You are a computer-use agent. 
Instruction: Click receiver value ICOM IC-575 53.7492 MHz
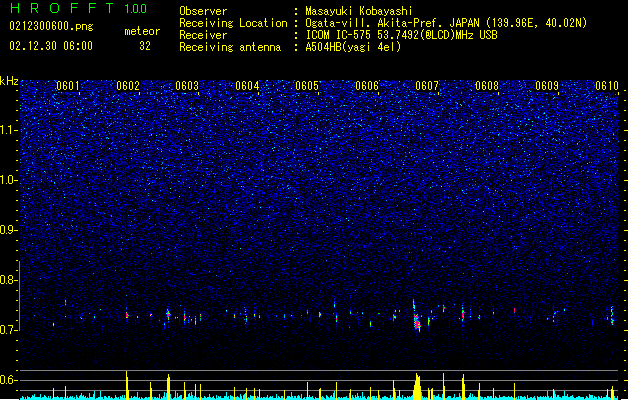[x=401, y=35]
